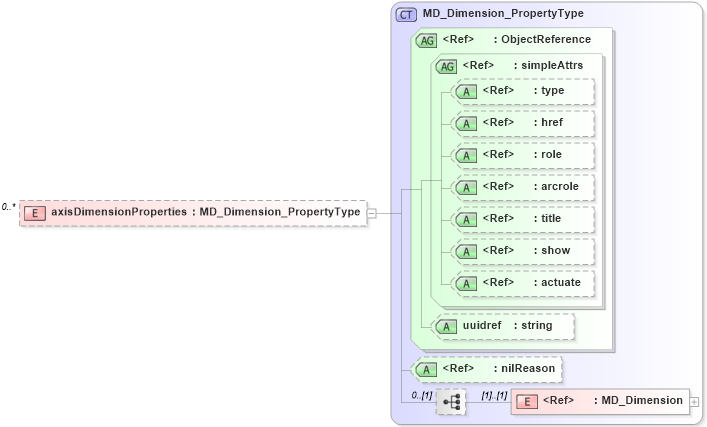
Task: Select the MD_Dimension_PropertyType complex type title
Action: (503, 14)
